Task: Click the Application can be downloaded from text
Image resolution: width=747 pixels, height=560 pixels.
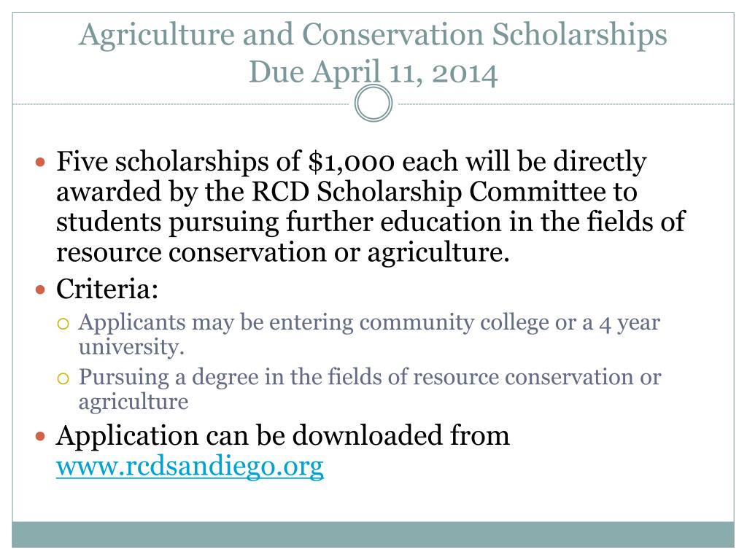Action: click(x=282, y=436)
